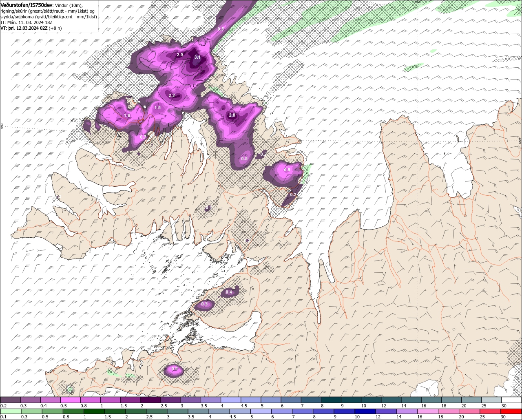Click the top legend row '3.5' label
This screenshot has height=420, width=522.
(x=203, y=406)
